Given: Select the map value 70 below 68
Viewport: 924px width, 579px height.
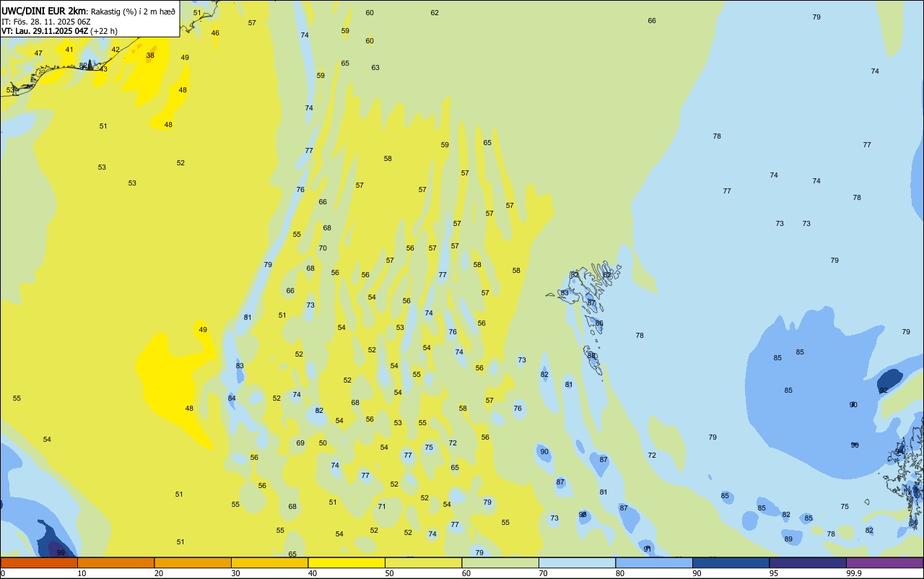Looking at the screenshot, I should point(323,248).
